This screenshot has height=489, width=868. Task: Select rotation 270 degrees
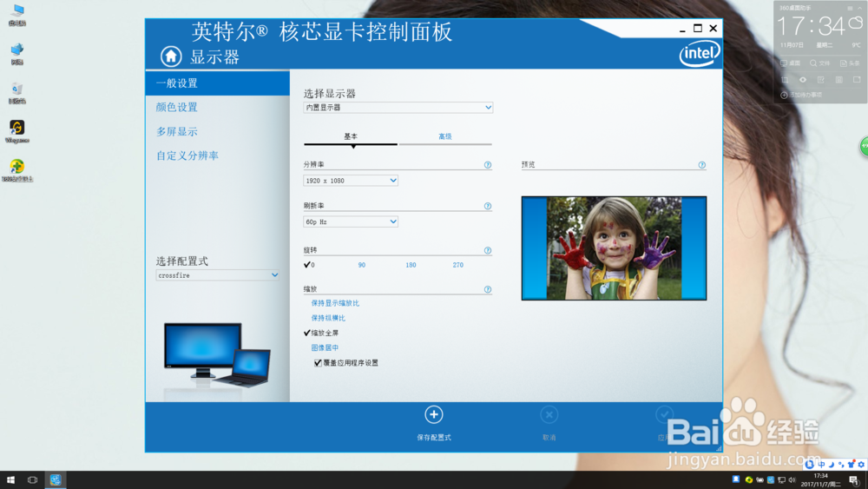(x=457, y=265)
